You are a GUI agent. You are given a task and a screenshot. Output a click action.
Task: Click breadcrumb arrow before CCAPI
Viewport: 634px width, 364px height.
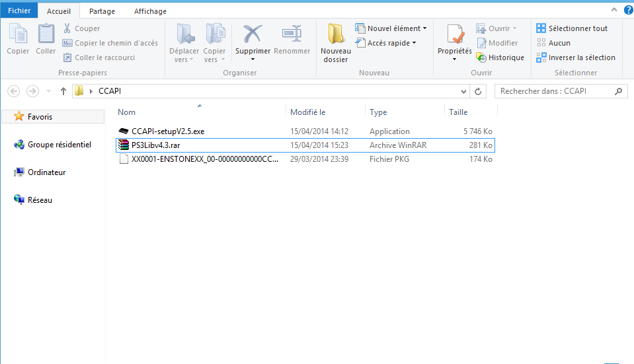pos(91,91)
